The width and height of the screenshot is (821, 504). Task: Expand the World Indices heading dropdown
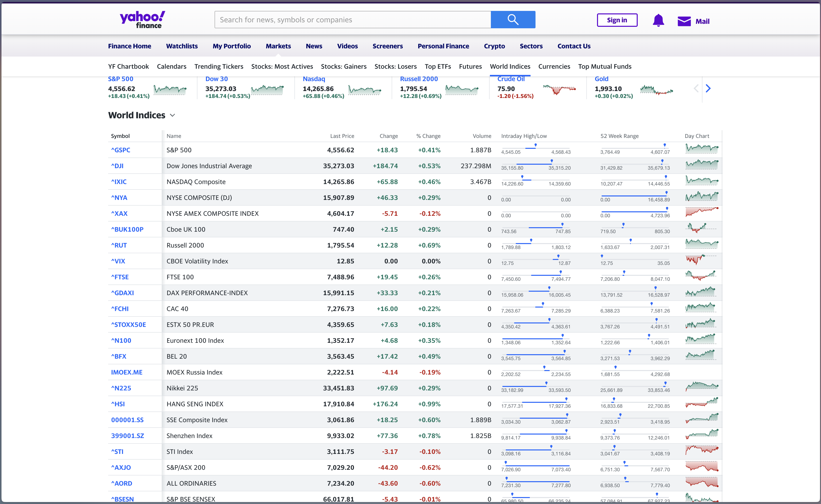(172, 115)
